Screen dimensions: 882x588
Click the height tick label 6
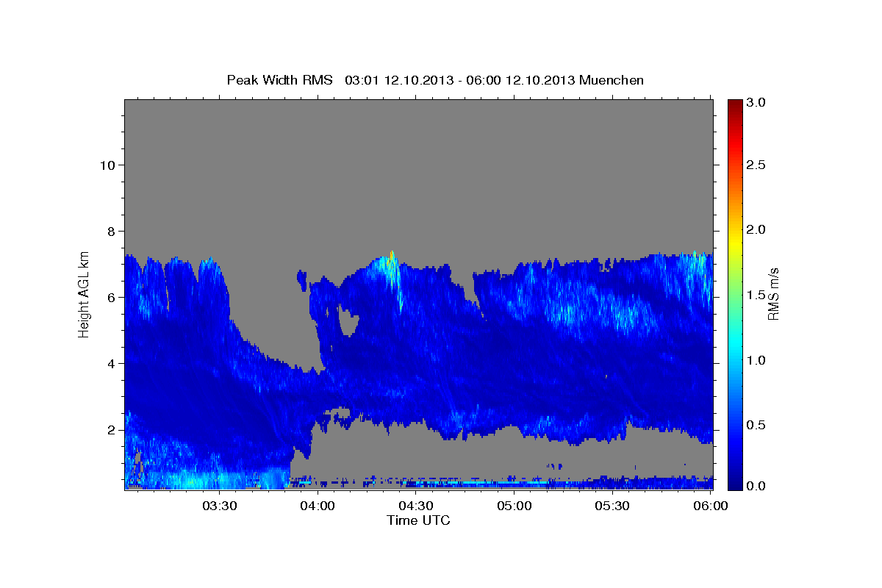(x=112, y=298)
